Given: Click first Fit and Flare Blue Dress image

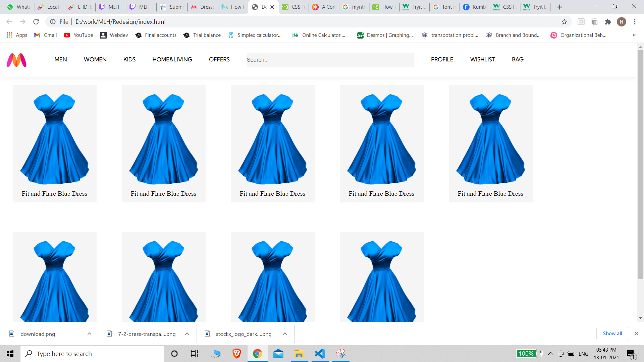Looking at the screenshot, I should [x=54, y=139].
